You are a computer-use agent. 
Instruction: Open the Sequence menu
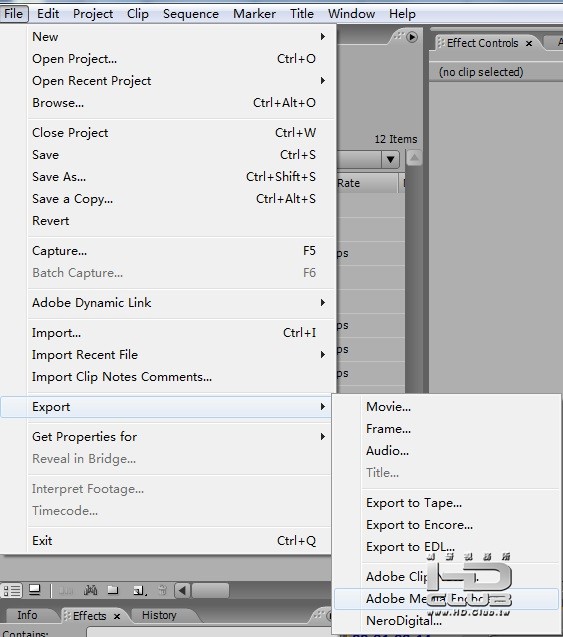coord(191,14)
